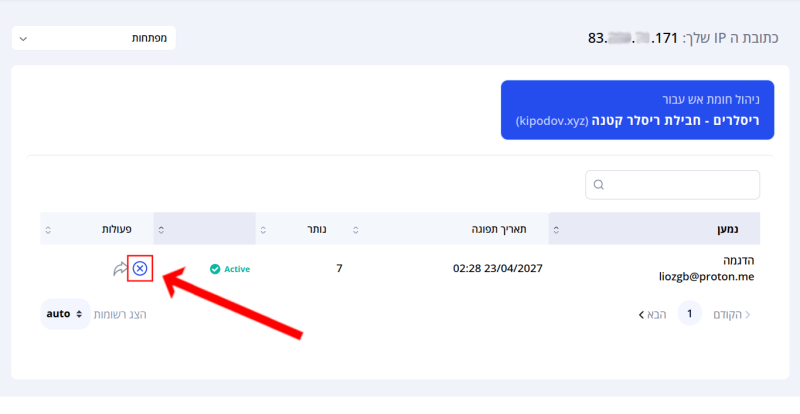Sort by the נותר column
The height and width of the screenshot is (414, 800).
pos(302,229)
